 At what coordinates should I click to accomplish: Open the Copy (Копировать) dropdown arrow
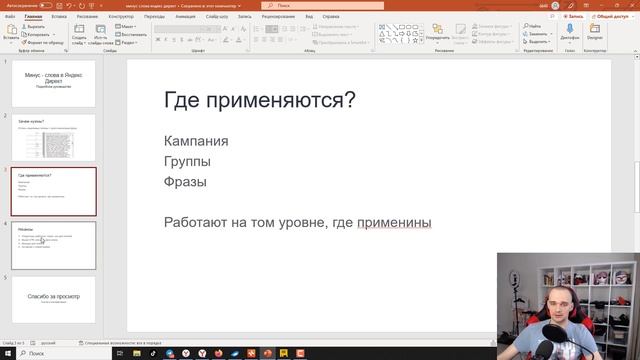click(54, 35)
